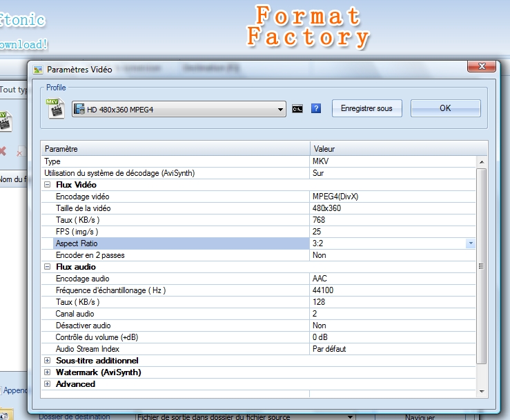Viewport: 510px width, 420px height.
Task: Click the red X delete icon in background window
Action: [x=3, y=151]
